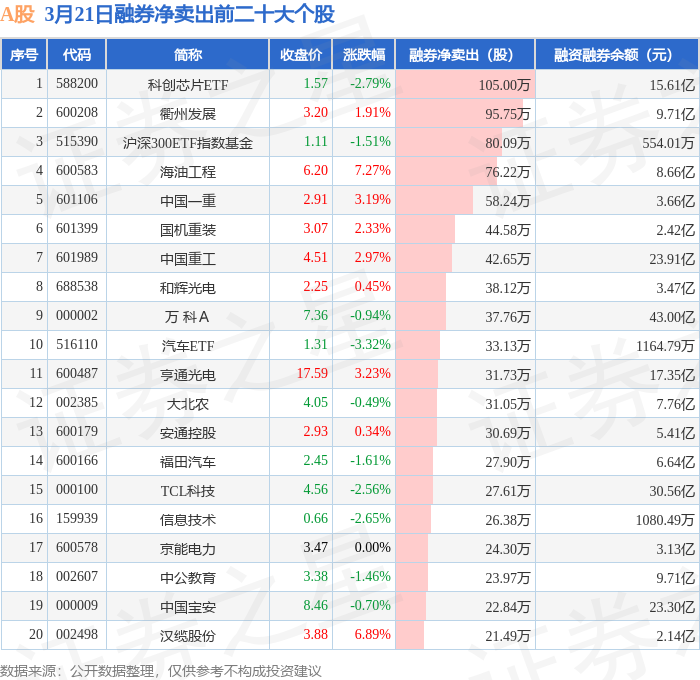Click the 序号 column header
This screenshot has height=680, width=700.
pyautogui.click(x=24, y=55)
